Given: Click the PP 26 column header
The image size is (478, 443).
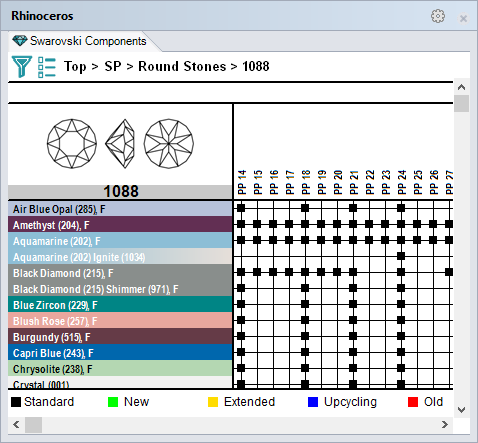Looking at the screenshot, I should tap(434, 182).
